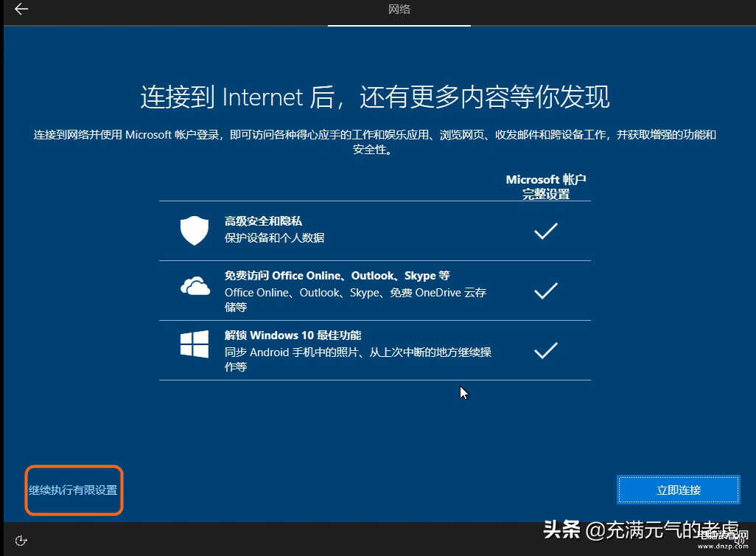Click the Windows logo beside 解锁 Windows 10

coord(195,344)
